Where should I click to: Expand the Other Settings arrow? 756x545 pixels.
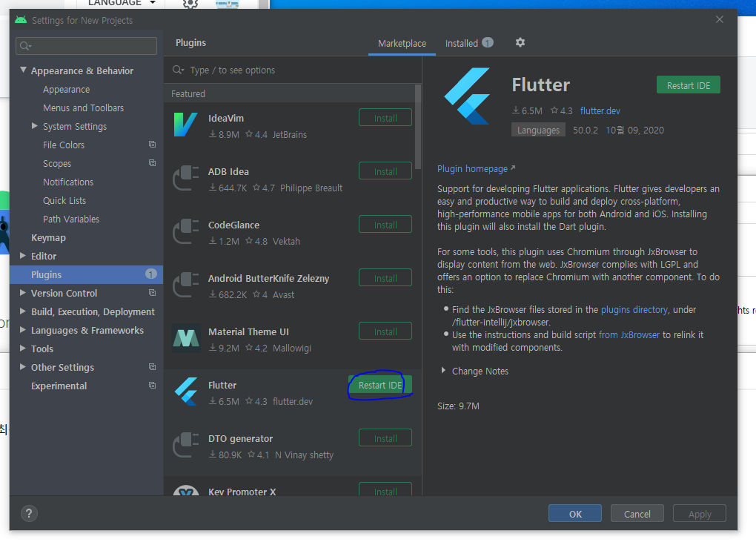(x=23, y=367)
